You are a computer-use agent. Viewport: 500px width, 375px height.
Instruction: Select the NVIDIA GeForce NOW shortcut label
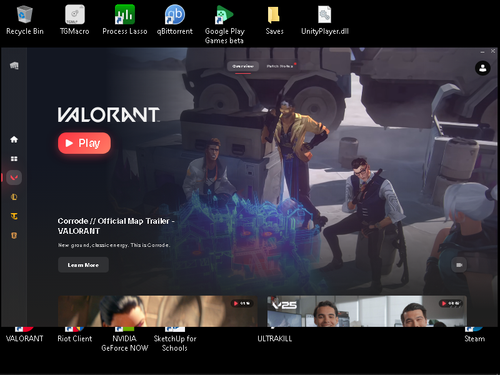click(125, 343)
